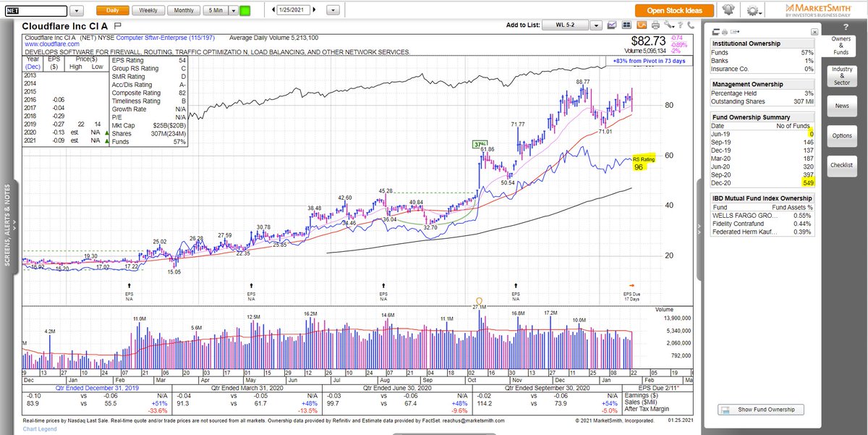
Task: Open the WL 5-2 list dropdown arrow
Action: (x=596, y=25)
